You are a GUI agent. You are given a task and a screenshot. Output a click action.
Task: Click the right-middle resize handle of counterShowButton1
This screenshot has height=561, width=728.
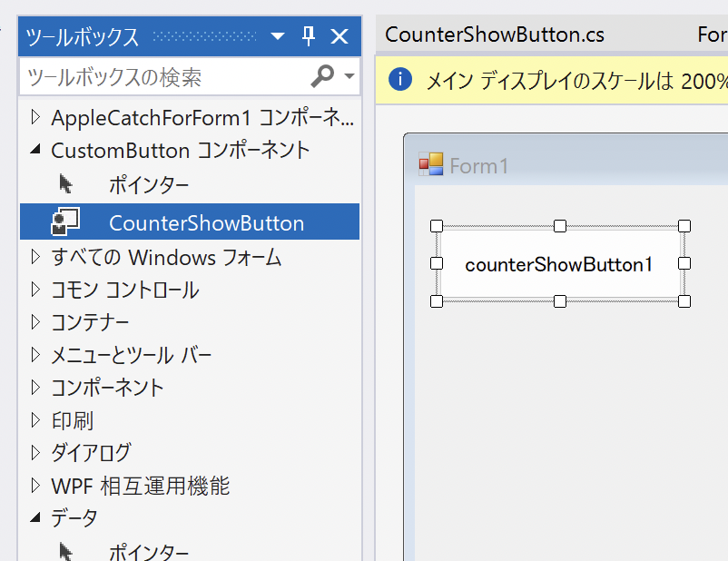(x=684, y=263)
